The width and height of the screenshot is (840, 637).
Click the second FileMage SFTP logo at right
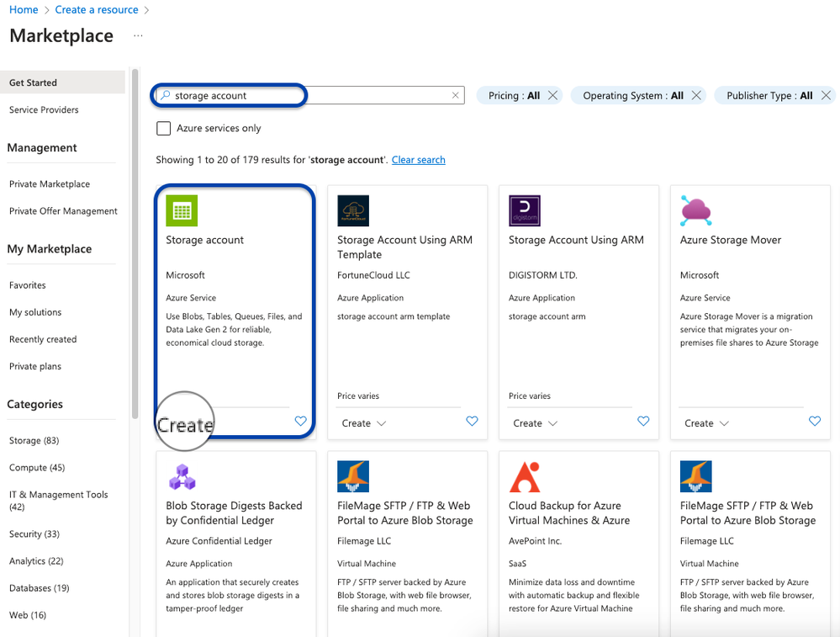click(696, 476)
